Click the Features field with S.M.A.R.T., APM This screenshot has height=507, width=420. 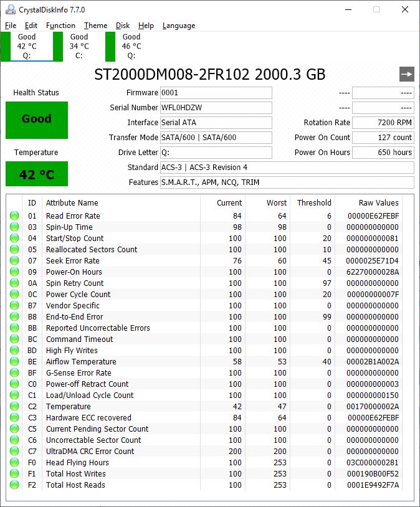[287, 182]
